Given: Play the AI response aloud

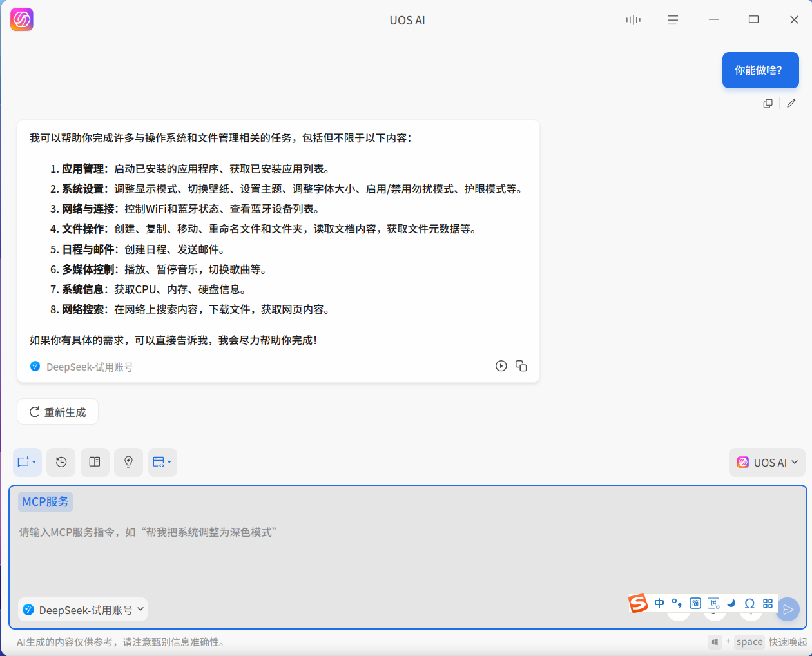Looking at the screenshot, I should [501, 366].
